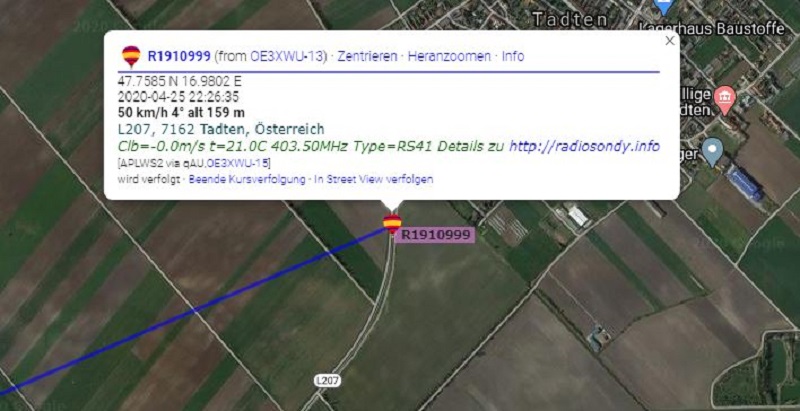
Task: Click the pink museum pin marker
Action: tap(725, 96)
